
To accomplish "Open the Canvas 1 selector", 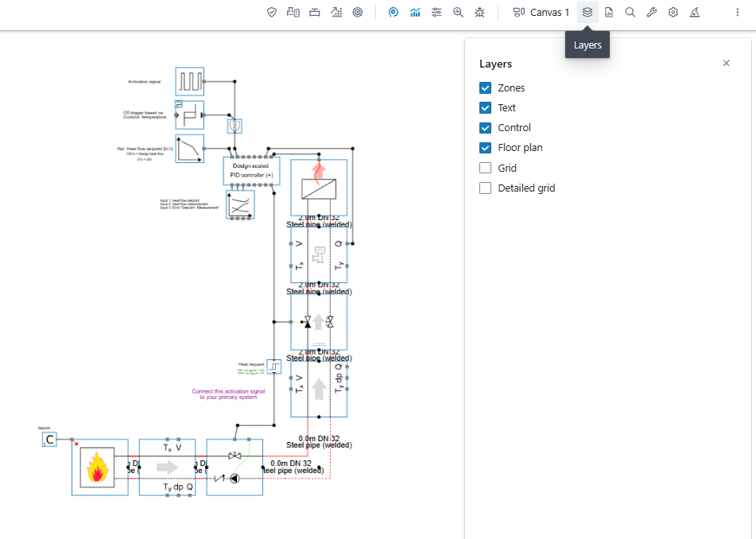I will pos(541,12).
